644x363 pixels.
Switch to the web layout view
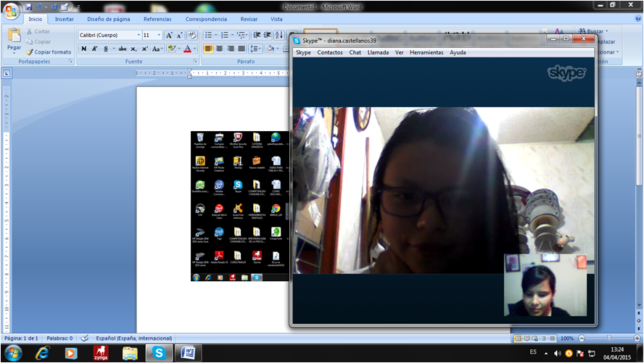click(534, 338)
